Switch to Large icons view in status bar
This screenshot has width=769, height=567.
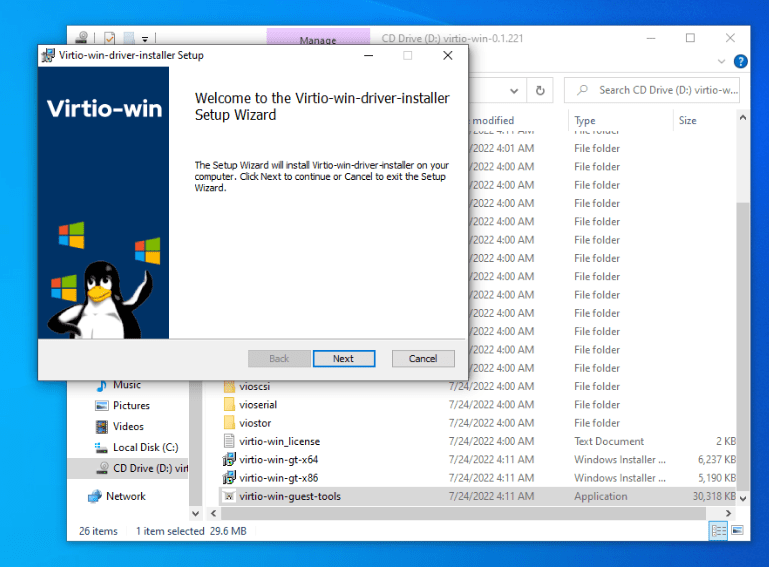pyautogui.click(x=737, y=531)
